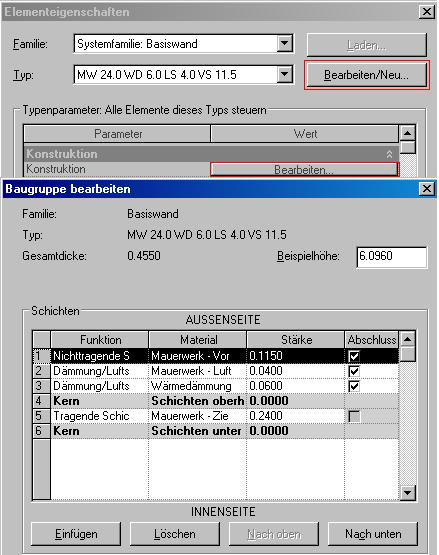Close the Baugruppe bearbeiten dialog
The height and width of the screenshot is (555, 439).
coord(427,189)
